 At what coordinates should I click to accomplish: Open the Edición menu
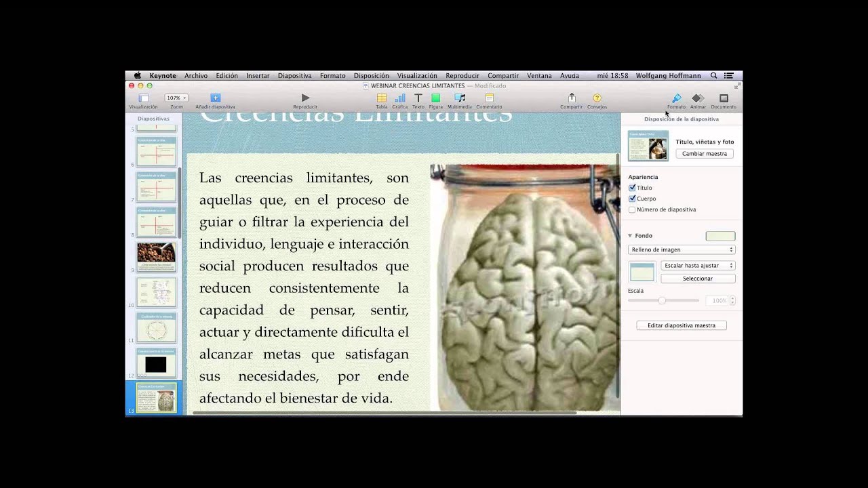coord(226,76)
